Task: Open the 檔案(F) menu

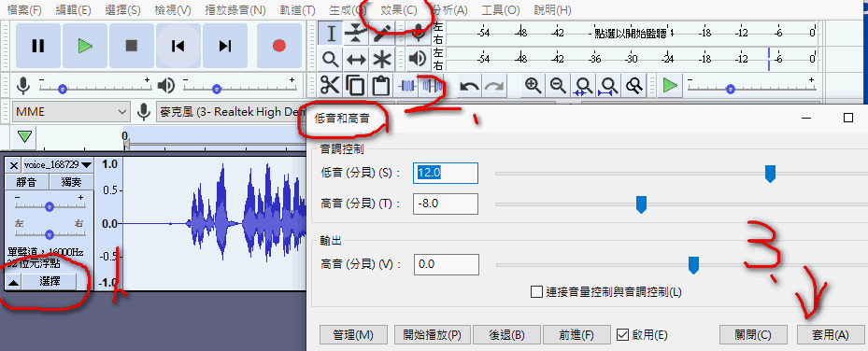Action: tap(24, 10)
